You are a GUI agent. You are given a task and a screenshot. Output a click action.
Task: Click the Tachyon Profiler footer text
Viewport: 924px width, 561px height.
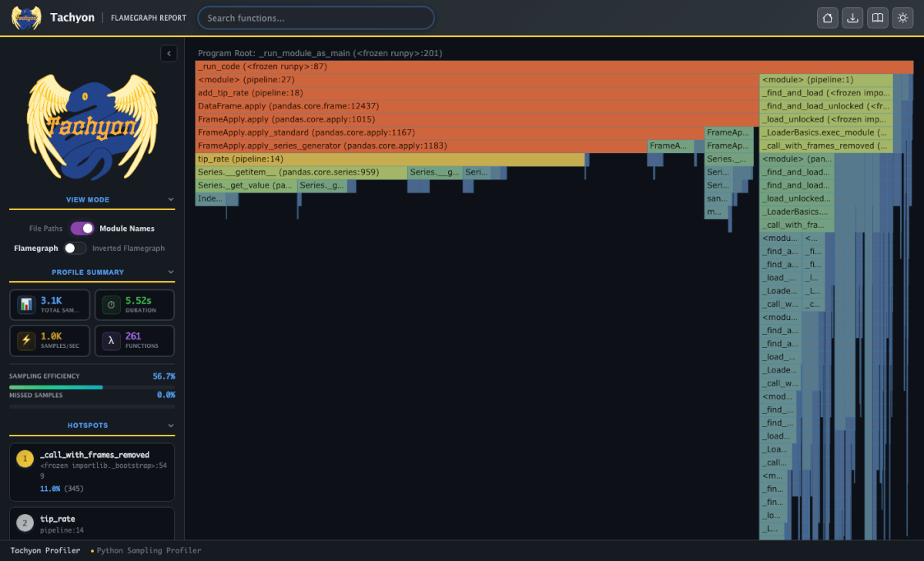coord(45,551)
